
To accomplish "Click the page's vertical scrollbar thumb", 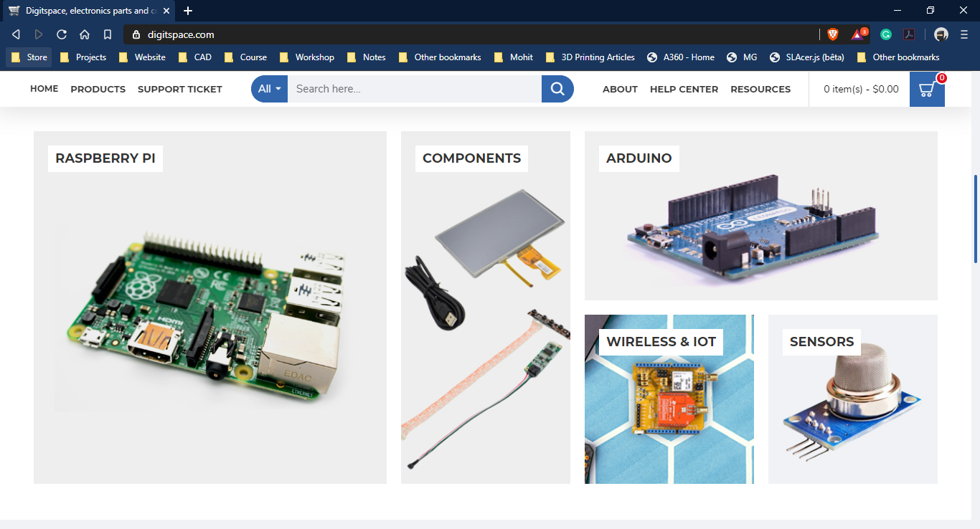I will [x=976, y=219].
